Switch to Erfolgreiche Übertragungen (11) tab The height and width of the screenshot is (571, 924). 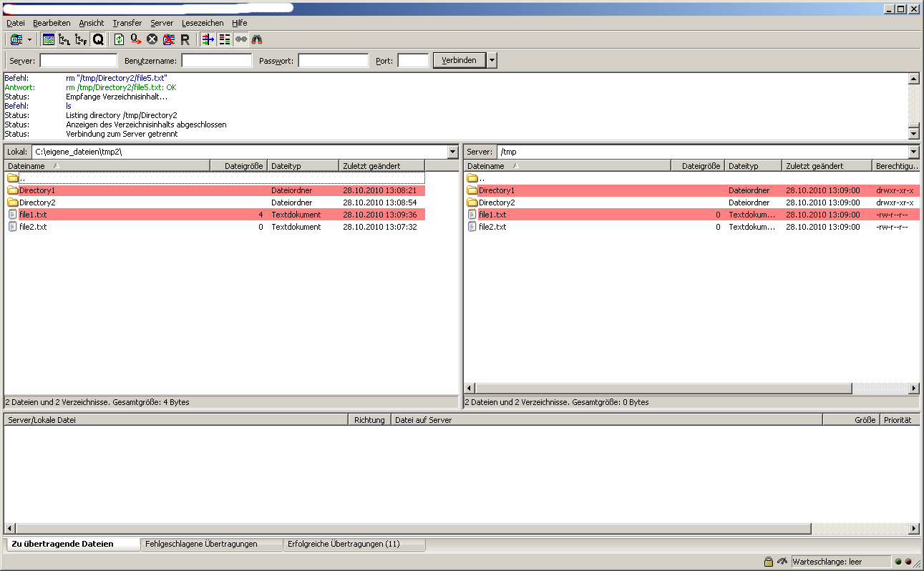(354, 545)
